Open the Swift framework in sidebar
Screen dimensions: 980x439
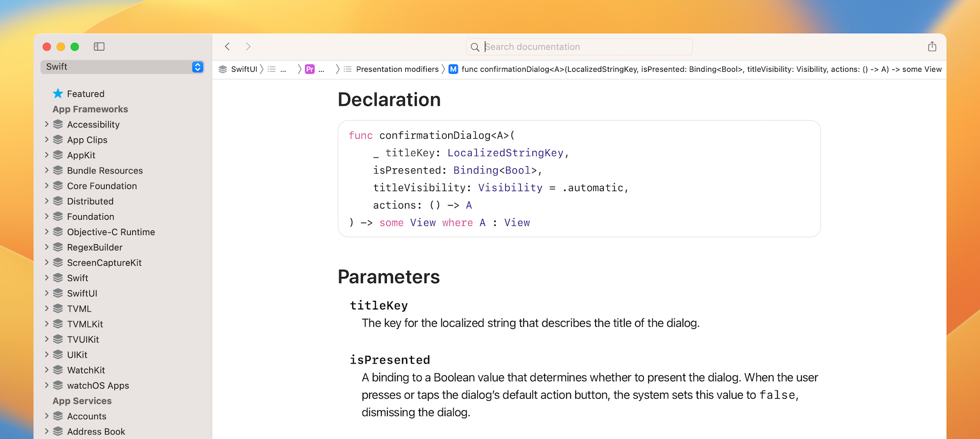[78, 278]
